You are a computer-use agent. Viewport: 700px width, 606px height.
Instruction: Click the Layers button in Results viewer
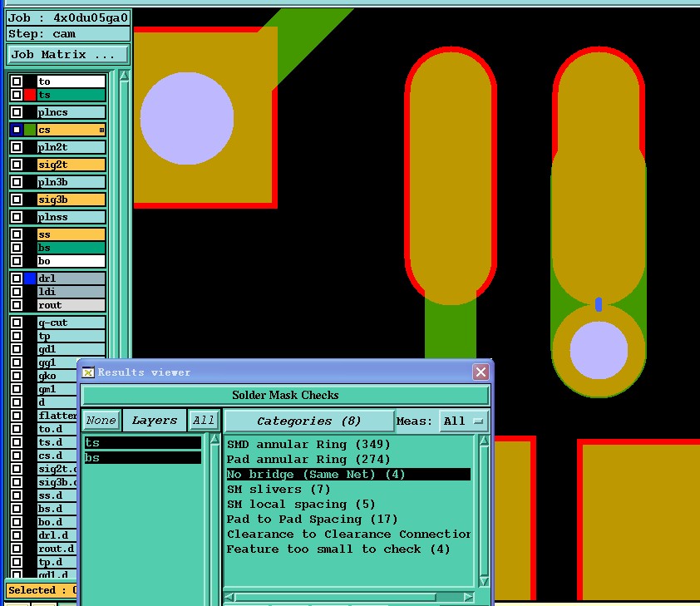155,421
